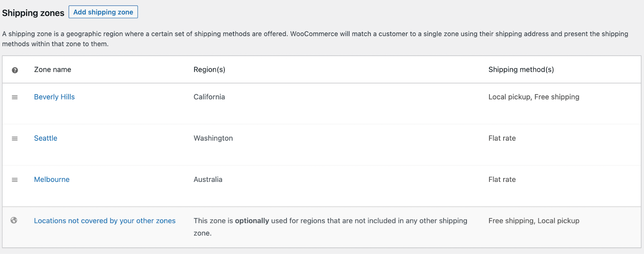This screenshot has height=254, width=644.
Task: Open locations not covered by other zones
Action: coord(104,221)
